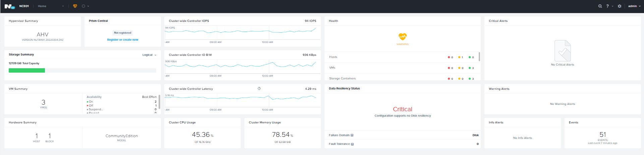Screen dimensions: 644x155
Task: Open the Hosts row in Health
Action: coord(333,57)
